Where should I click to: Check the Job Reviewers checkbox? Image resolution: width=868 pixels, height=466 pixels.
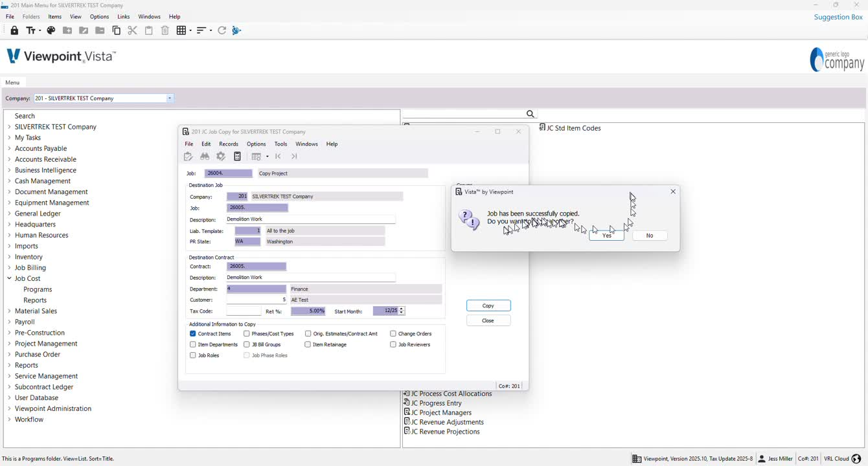(393, 345)
